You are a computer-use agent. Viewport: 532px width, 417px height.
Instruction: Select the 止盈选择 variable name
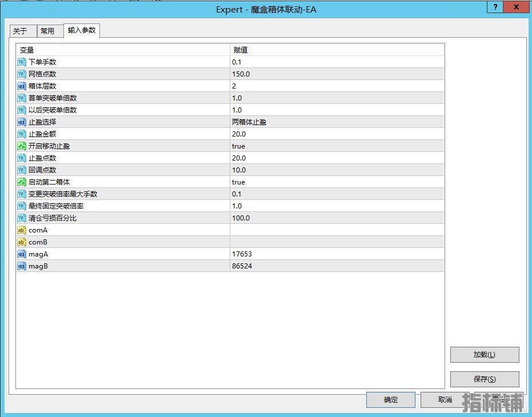pos(42,122)
